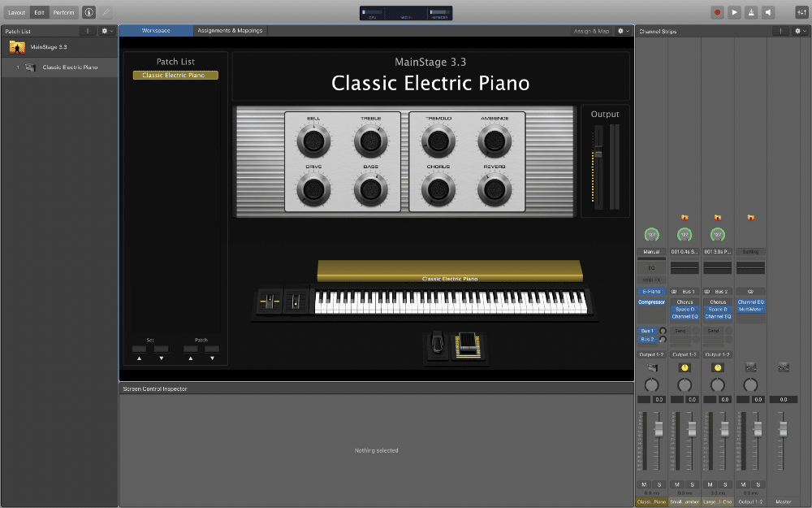Image resolution: width=812 pixels, height=508 pixels.
Task: Click the next Patch down arrow
Action: coord(212,358)
